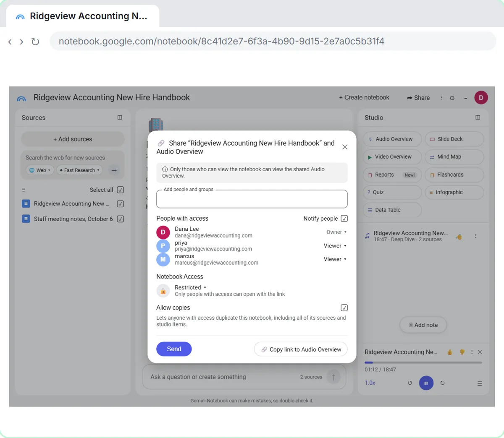
Task: Toggle the Allow copies checkbox
Action: 344,308
